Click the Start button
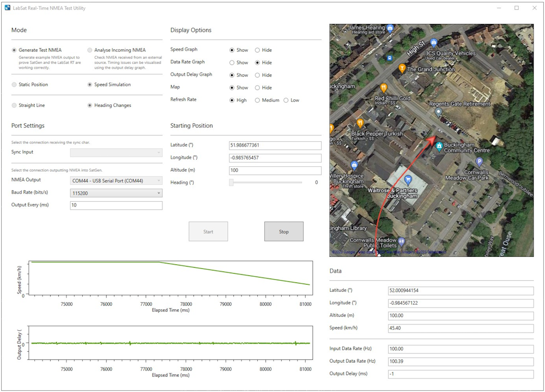Image resolution: width=545 pixels, height=392 pixels. 208,231
